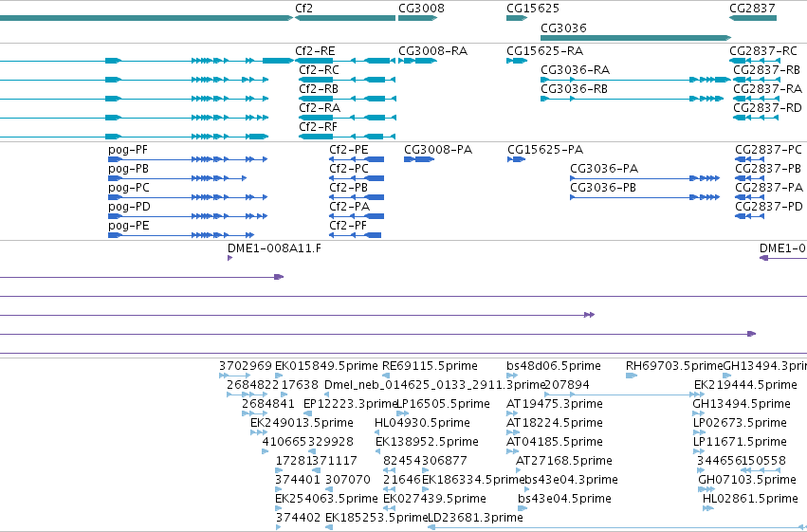The height and width of the screenshot is (532, 807).
Task: Click the EK219444.5prime EST label
Action: point(745,385)
